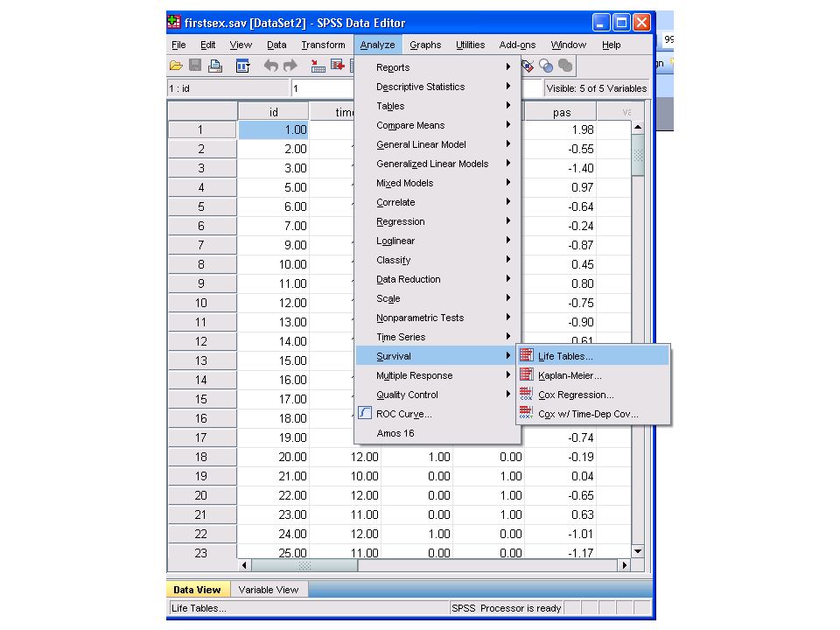
Task: Switch to the Variable View tab
Action: (x=269, y=590)
